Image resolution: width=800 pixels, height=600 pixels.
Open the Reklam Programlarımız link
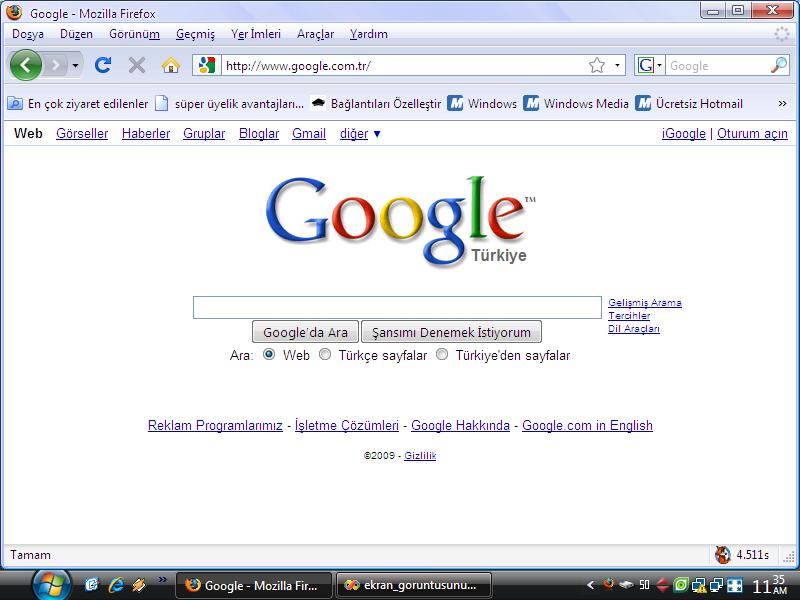click(215, 426)
